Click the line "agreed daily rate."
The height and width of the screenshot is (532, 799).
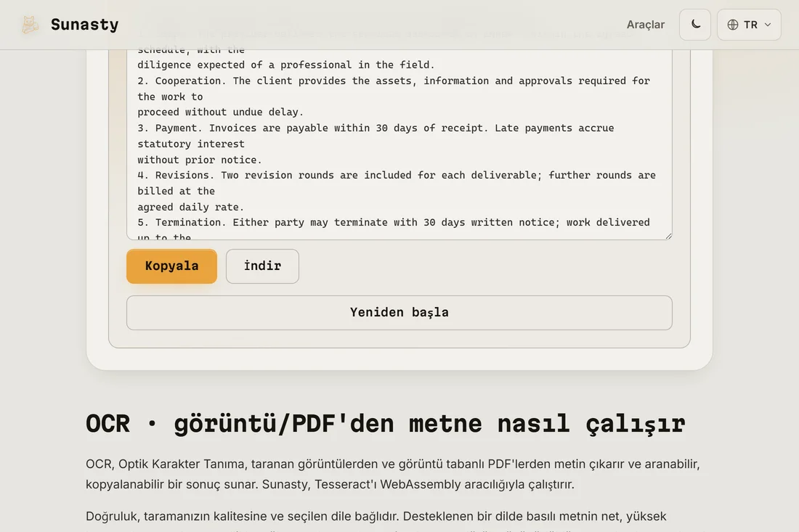tap(190, 207)
